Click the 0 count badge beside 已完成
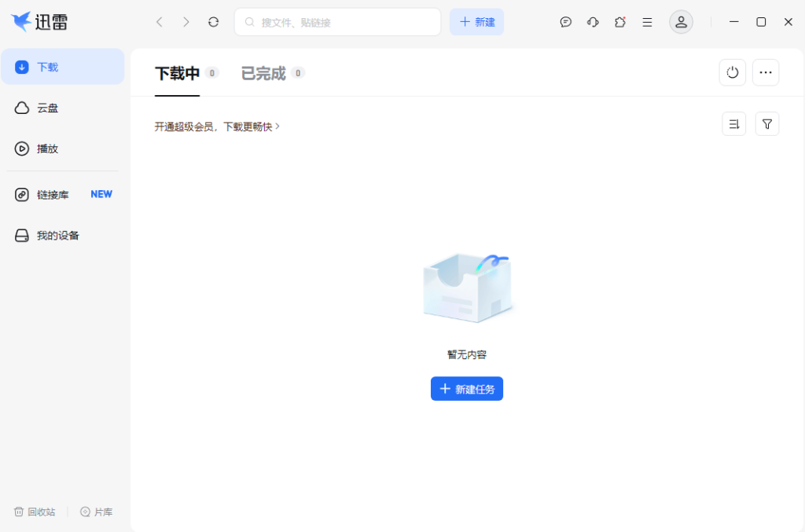Viewport: 805px width, 532px height. pos(298,73)
